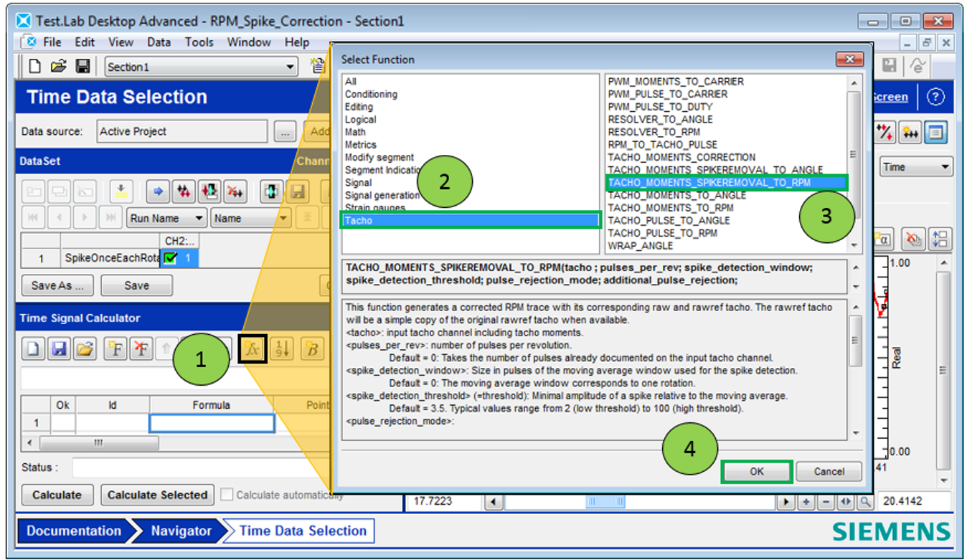Click the calculator table horizontal scrollbar
Viewport: 967px width, 560px height.
tap(98, 442)
